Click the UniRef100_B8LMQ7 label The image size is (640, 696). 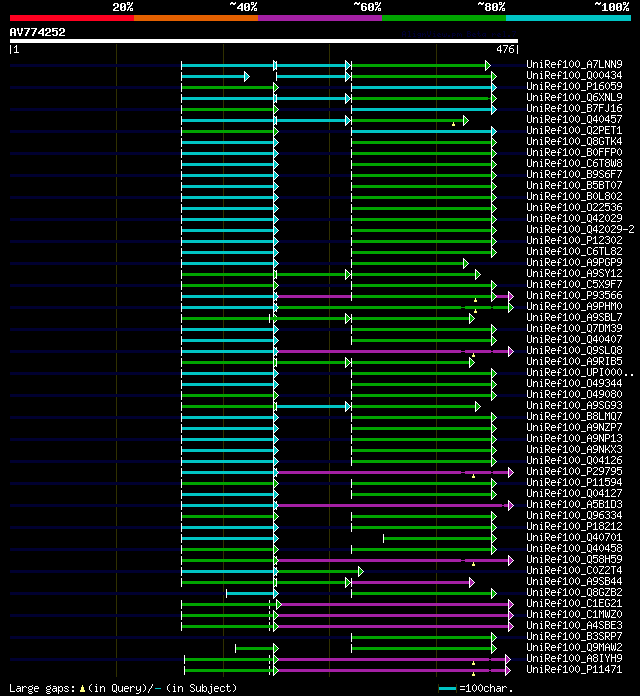pos(574,416)
